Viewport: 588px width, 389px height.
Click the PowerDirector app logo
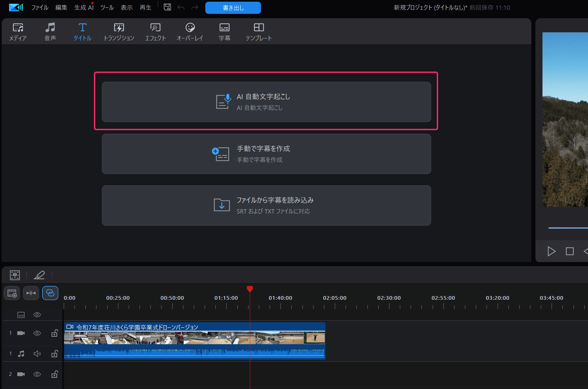tap(16, 7)
